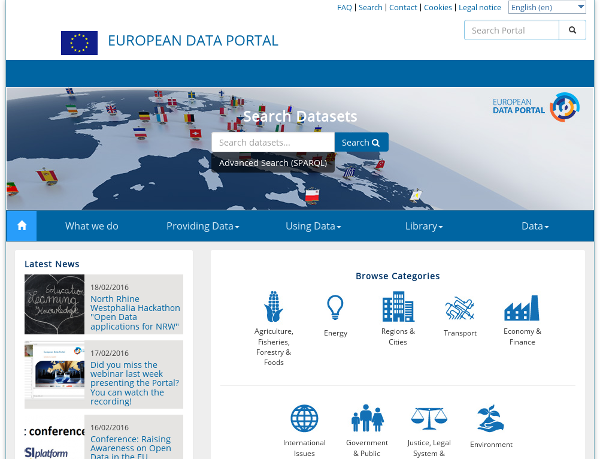Open the Contact link

[403, 7]
